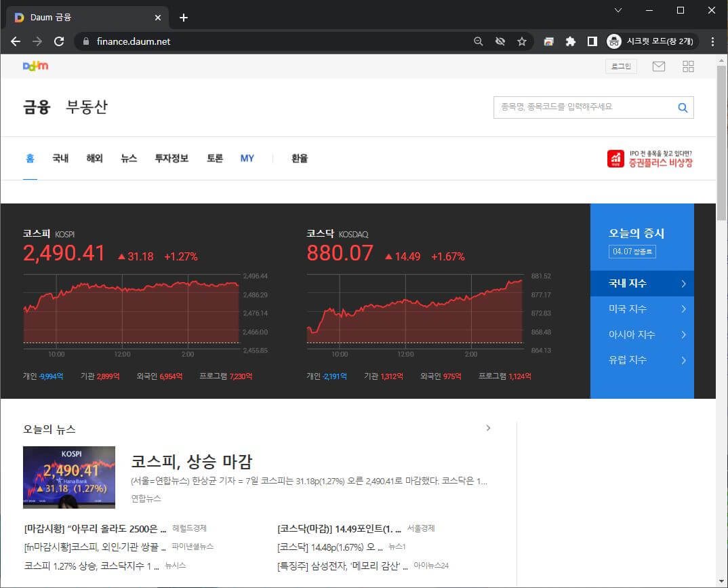Expand 미국 지수 chevron
Viewport: 728px width, 588px height.
pyautogui.click(x=683, y=309)
